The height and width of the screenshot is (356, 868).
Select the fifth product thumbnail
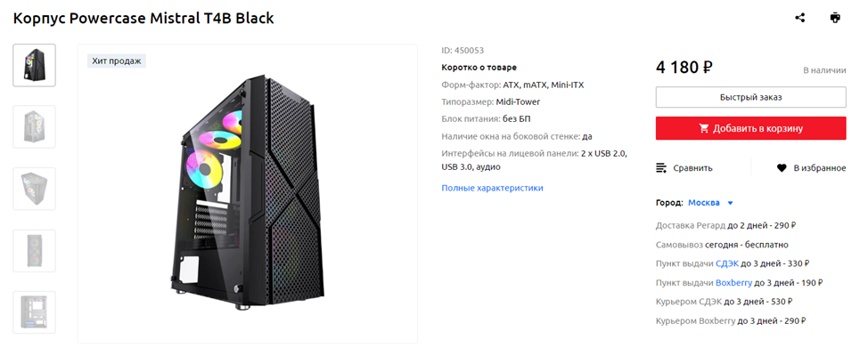35,312
